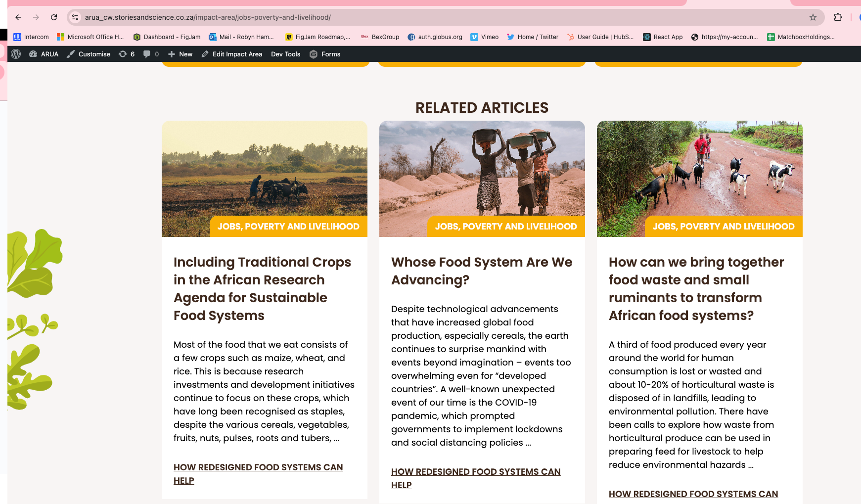
Task: Reload the current page
Action: (x=54, y=17)
